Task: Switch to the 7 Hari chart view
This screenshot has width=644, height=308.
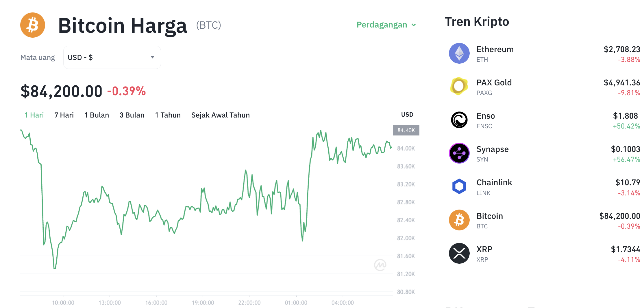Action: coord(64,115)
